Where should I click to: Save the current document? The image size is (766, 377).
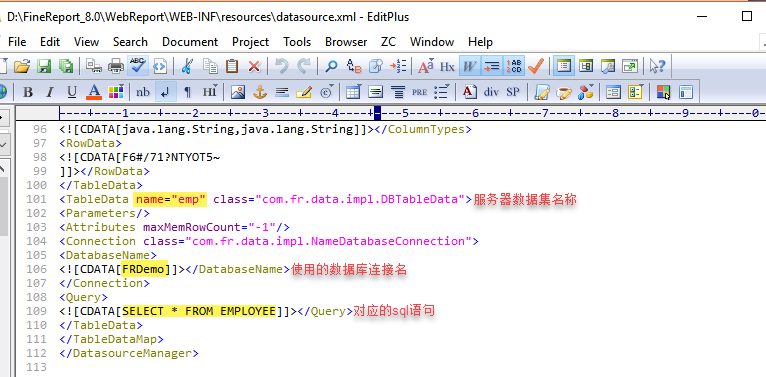coord(44,66)
